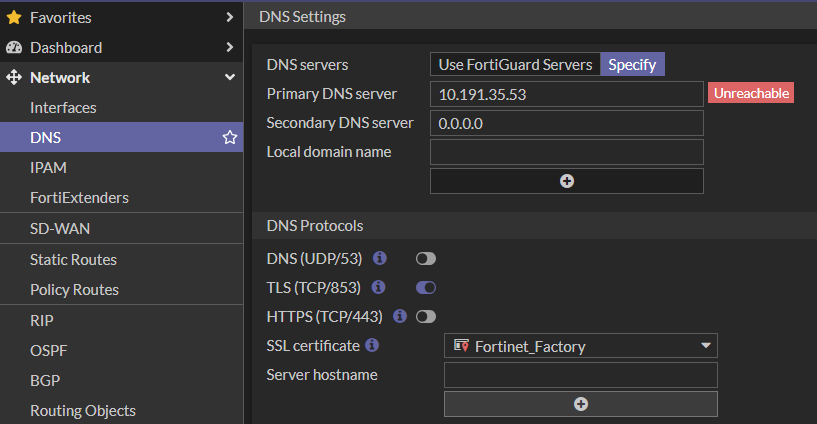Select Use FortiGuard Servers option
This screenshot has height=424, width=817.
click(515, 64)
